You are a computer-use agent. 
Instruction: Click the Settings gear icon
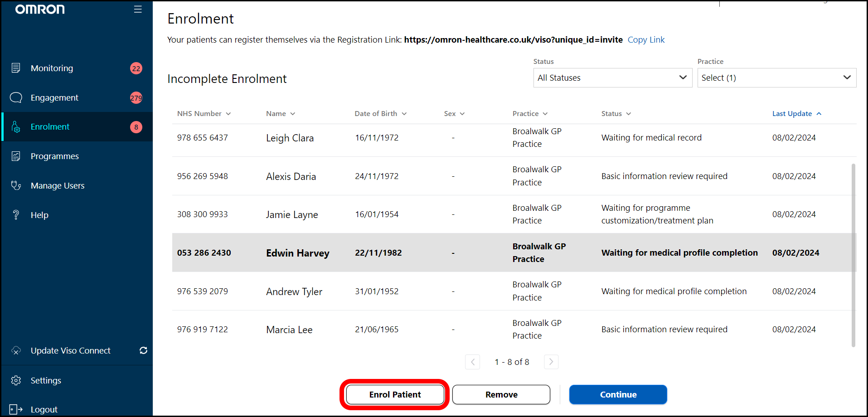[x=16, y=380]
